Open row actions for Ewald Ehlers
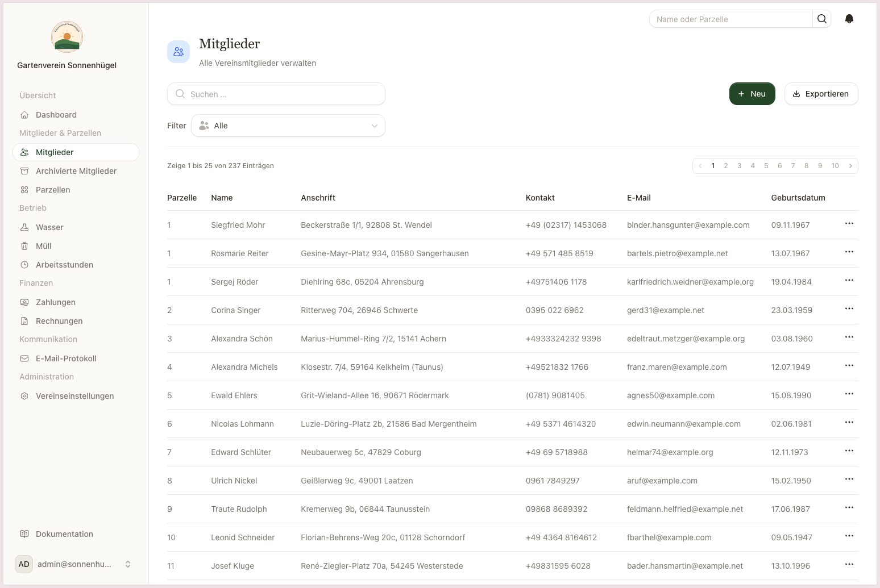The width and height of the screenshot is (880, 588). [849, 394]
